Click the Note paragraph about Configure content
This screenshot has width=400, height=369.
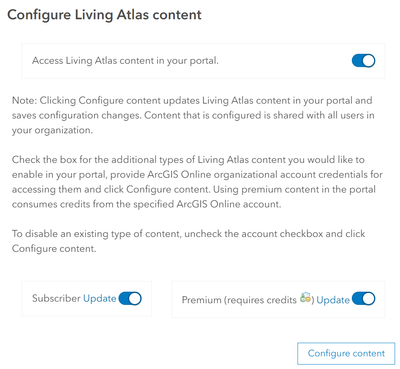[193, 115]
